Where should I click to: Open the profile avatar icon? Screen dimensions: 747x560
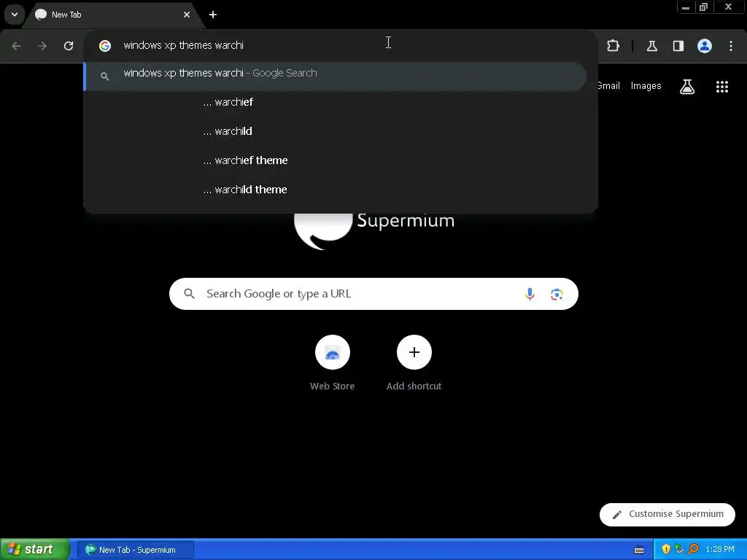[x=705, y=46]
